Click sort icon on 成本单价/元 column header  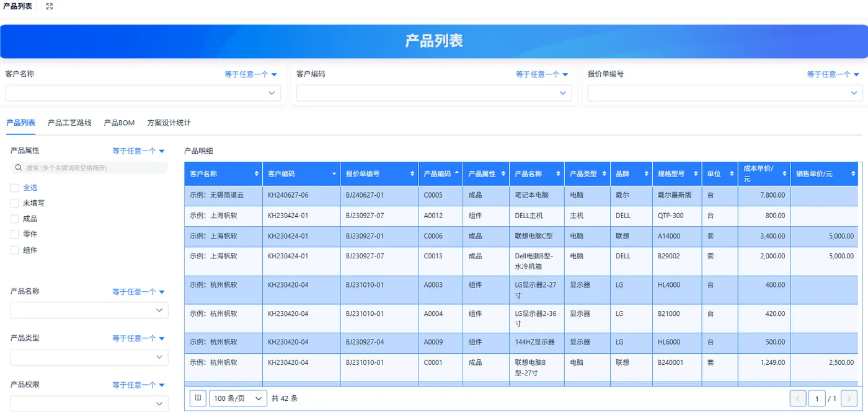[x=784, y=174]
